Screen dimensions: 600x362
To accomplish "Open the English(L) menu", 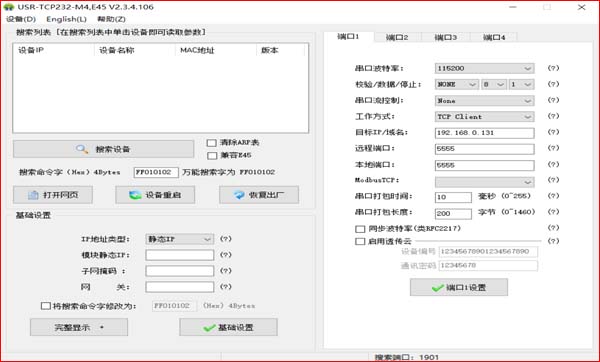I will (x=66, y=19).
